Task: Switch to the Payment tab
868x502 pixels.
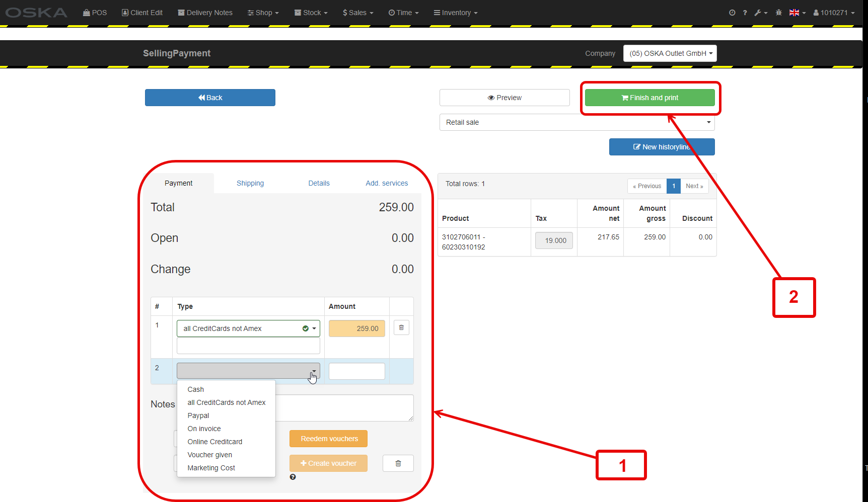Action: [179, 183]
